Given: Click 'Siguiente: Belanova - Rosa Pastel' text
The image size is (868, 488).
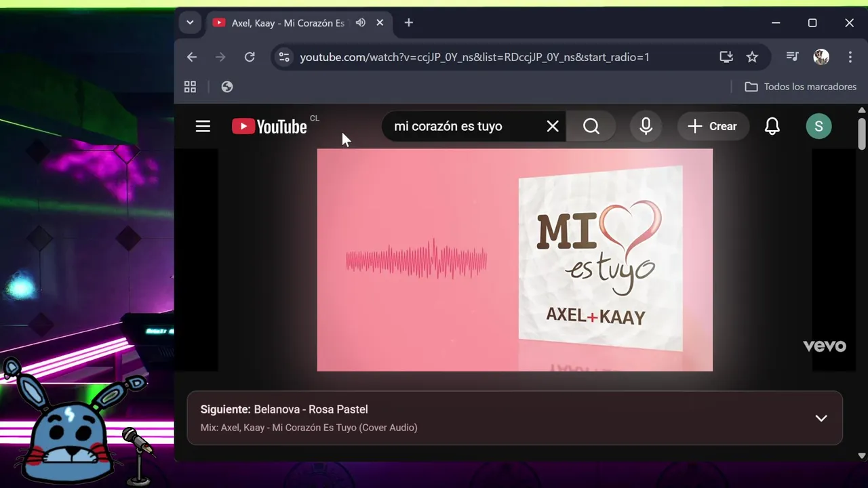Looking at the screenshot, I should coord(284,409).
